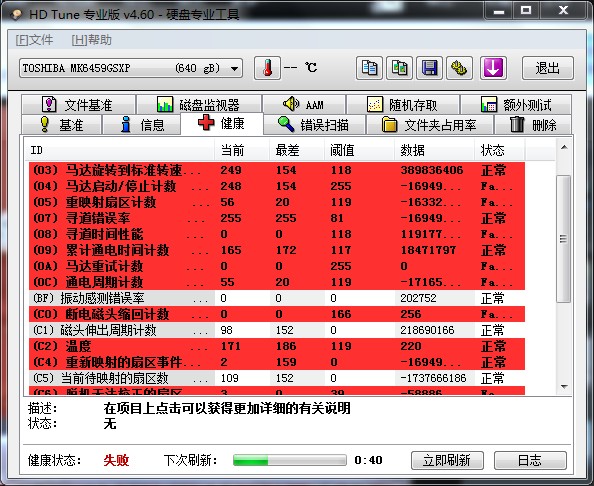This screenshot has width=594, height=486.
Task: Open the [H]帮助 menu
Action: pos(91,40)
